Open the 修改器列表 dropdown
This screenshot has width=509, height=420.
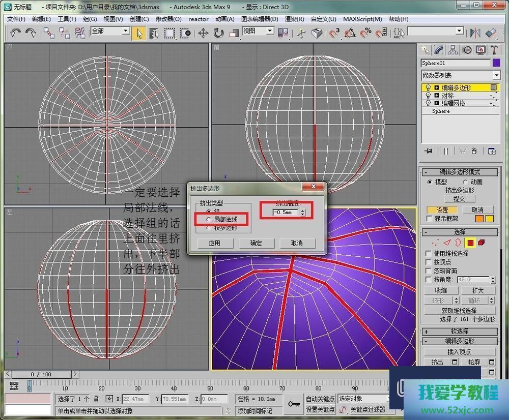pyautogui.click(x=461, y=75)
